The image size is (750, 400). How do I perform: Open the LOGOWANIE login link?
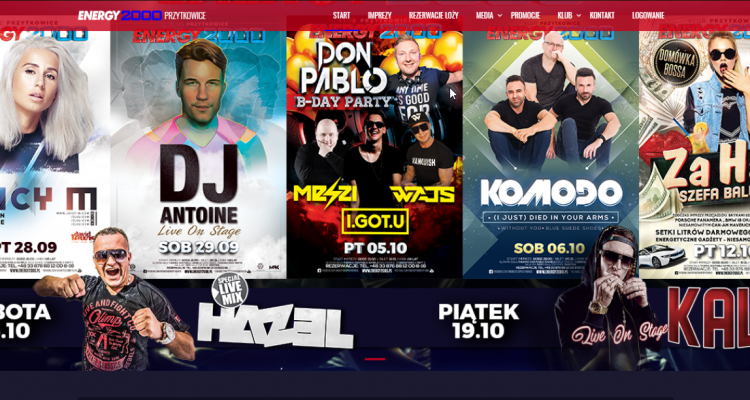[648, 15]
